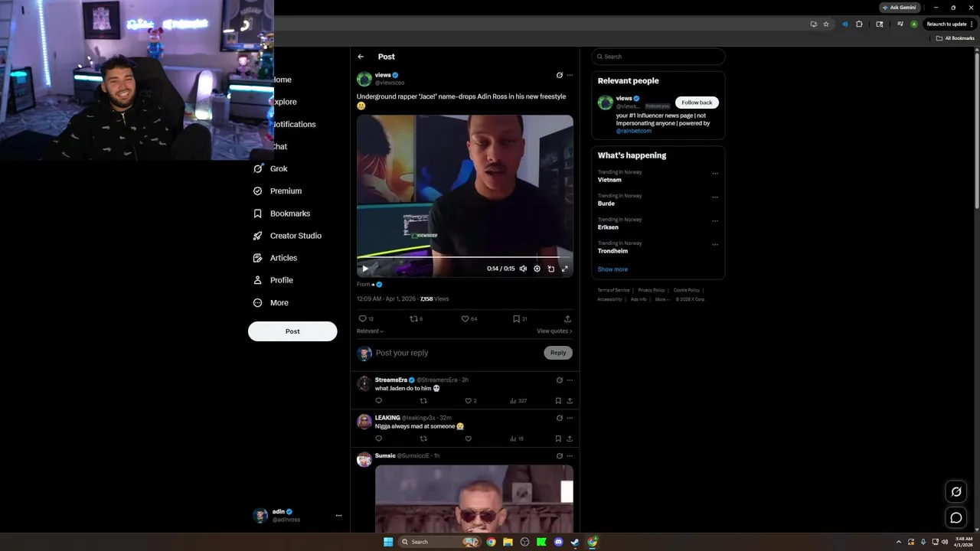Screen dimensions: 980x551
Task: Open Profile in the sidebar
Action: pos(273,280)
